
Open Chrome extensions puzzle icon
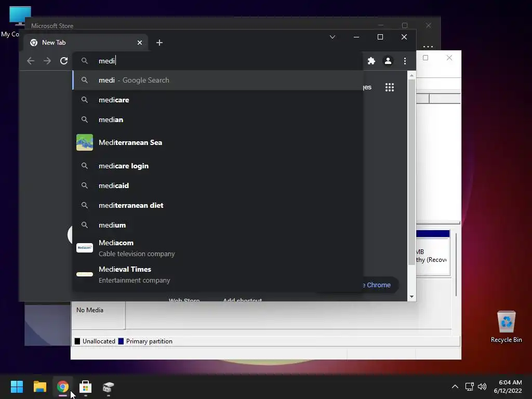[371, 61]
